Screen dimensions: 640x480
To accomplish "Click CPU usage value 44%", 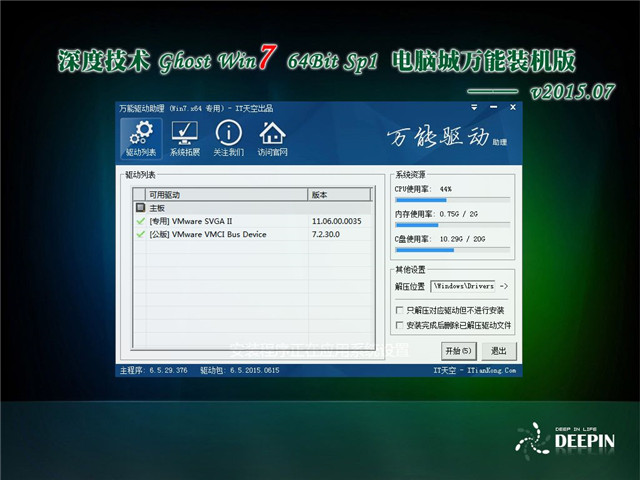I will pyautogui.click(x=445, y=189).
